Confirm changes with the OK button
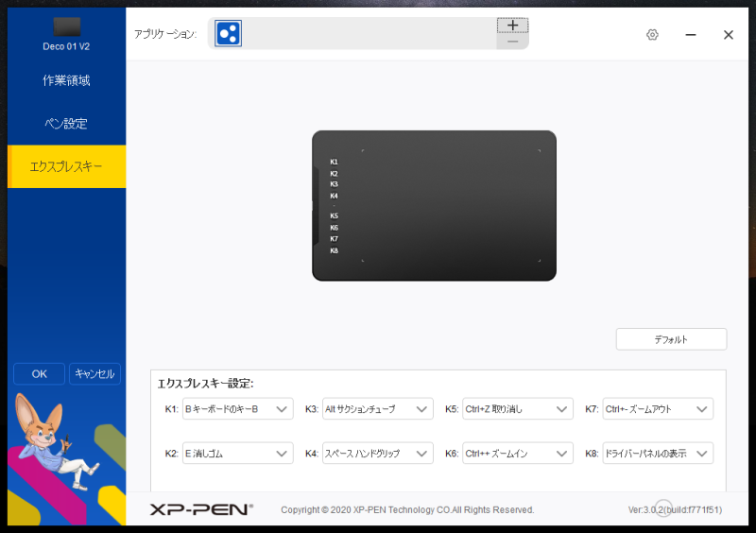This screenshot has width=756, height=533. [39, 374]
